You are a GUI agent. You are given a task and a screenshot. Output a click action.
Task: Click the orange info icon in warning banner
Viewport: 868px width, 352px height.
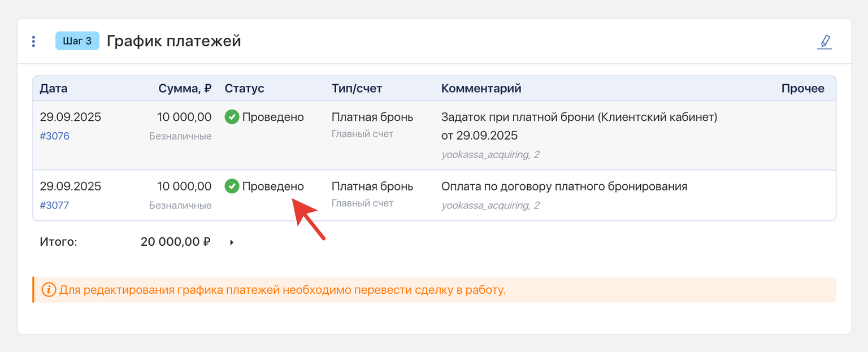49,290
